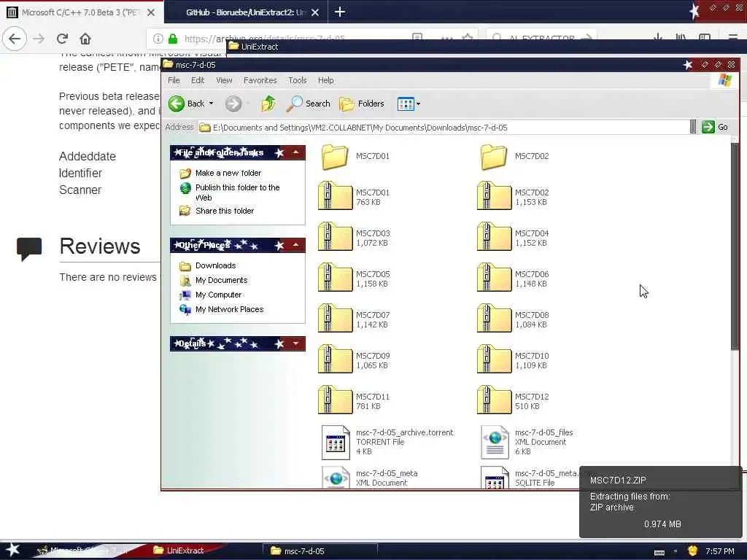Collapse the Other Places panel
The width and height of the screenshot is (747, 560).
tap(296, 245)
